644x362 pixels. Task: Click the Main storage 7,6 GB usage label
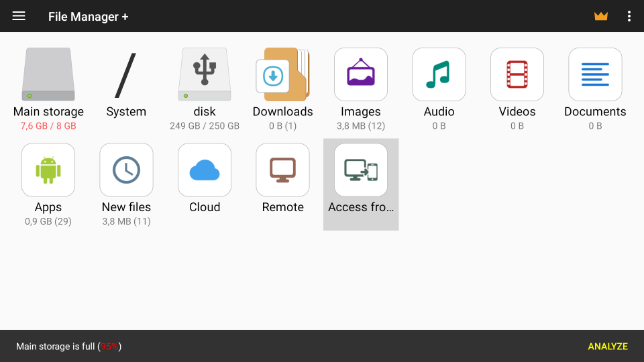[48, 126]
